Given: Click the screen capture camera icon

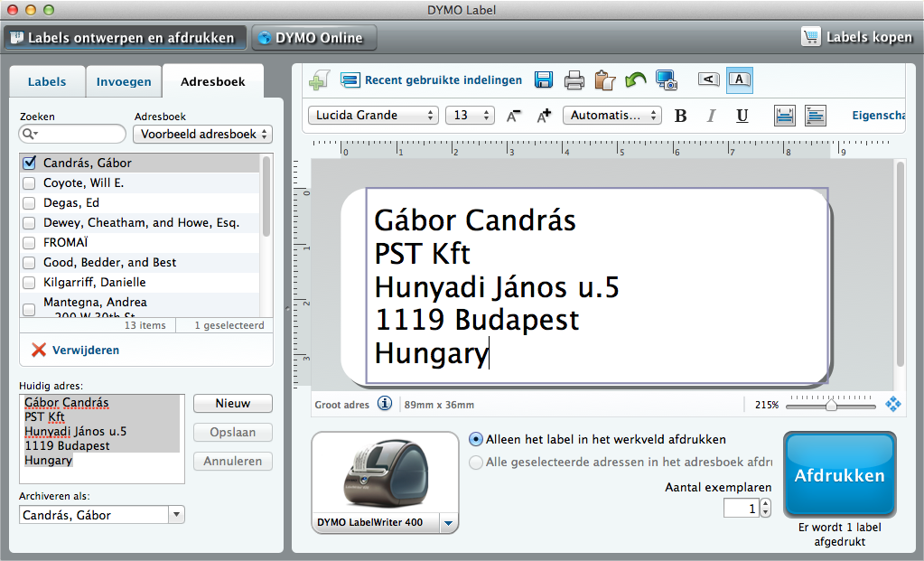Looking at the screenshot, I should click(x=667, y=80).
